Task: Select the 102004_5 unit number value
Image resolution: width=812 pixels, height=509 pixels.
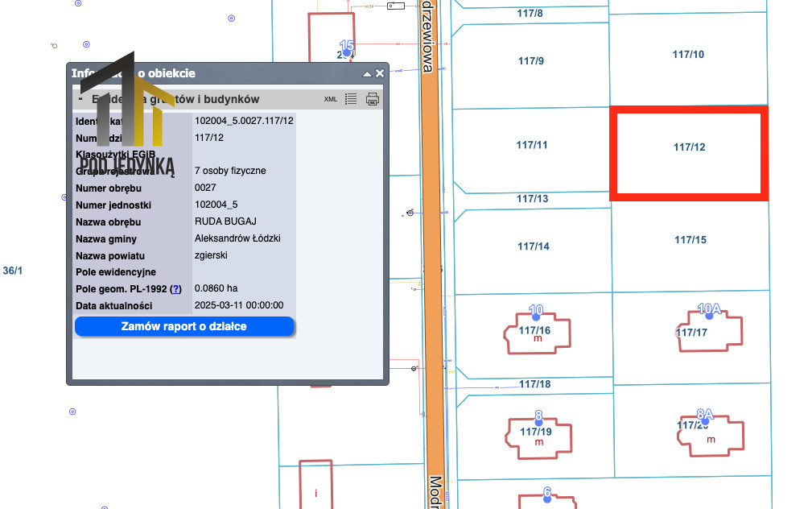Action: pos(216,205)
